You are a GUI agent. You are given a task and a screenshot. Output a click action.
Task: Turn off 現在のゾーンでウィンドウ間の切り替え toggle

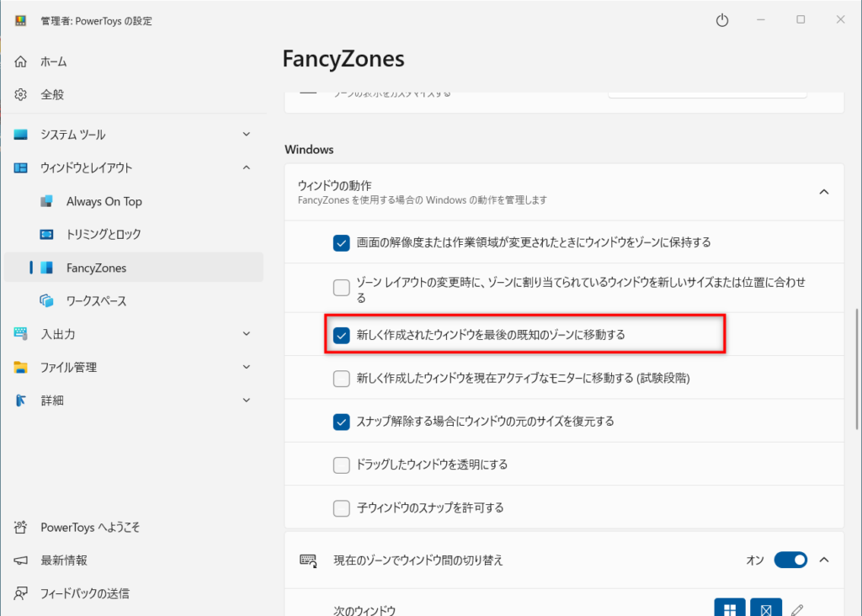point(790,560)
